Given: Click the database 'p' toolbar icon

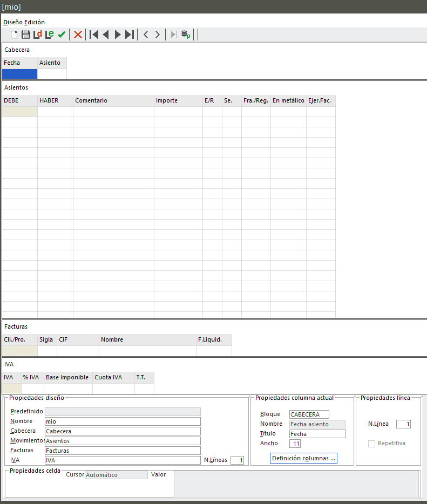Looking at the screenshot, I should pos(186,35).
